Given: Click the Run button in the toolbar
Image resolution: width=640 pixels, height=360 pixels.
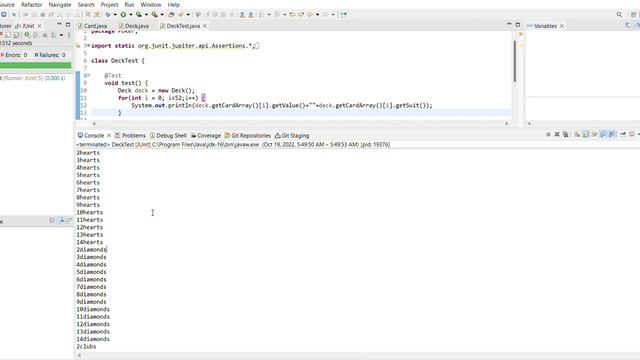Looking at the screenshot, I should (123, 14).
